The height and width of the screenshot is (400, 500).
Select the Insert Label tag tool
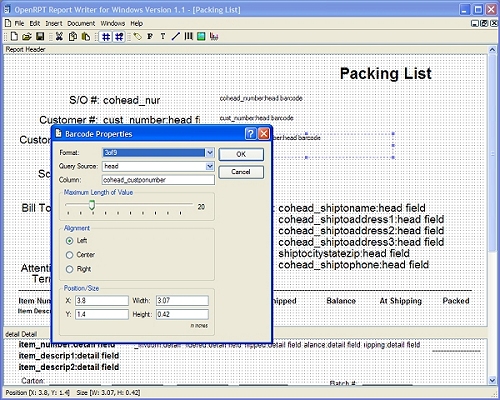pos(137,36)
